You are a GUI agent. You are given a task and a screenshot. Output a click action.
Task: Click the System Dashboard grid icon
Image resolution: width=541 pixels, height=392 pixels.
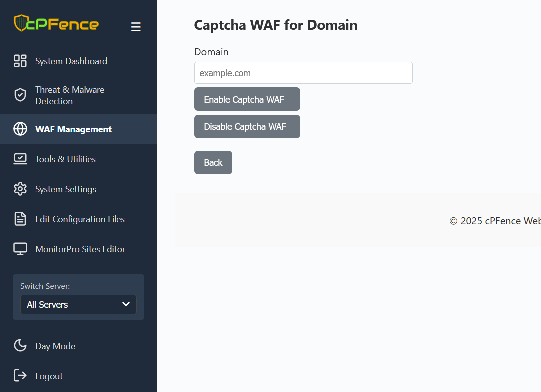20,61
